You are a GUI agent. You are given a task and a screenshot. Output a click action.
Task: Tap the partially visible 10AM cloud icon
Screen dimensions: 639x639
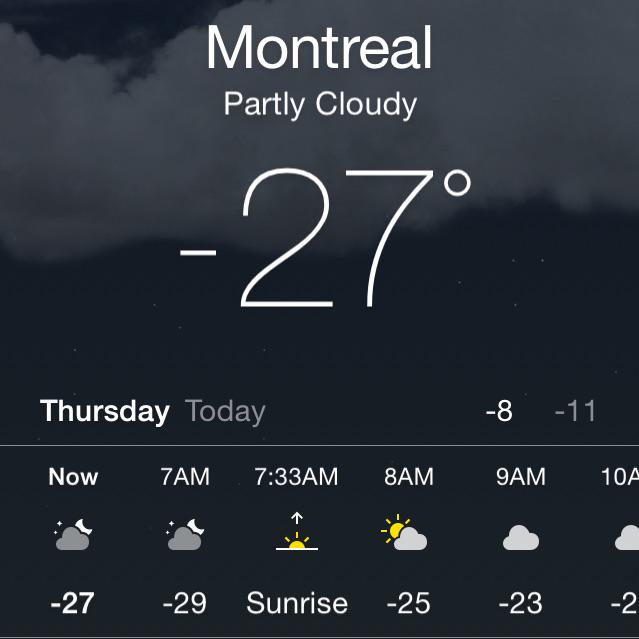pos(627,538)
